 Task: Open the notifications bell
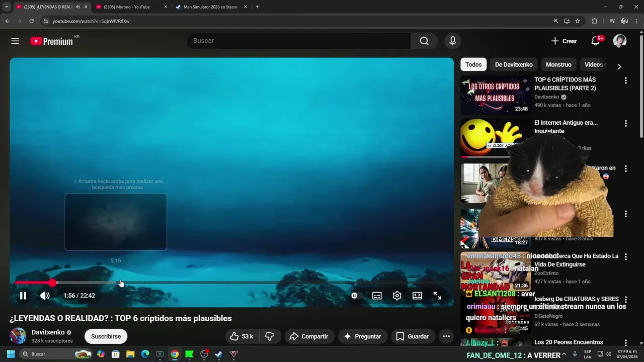pos(596,41)
